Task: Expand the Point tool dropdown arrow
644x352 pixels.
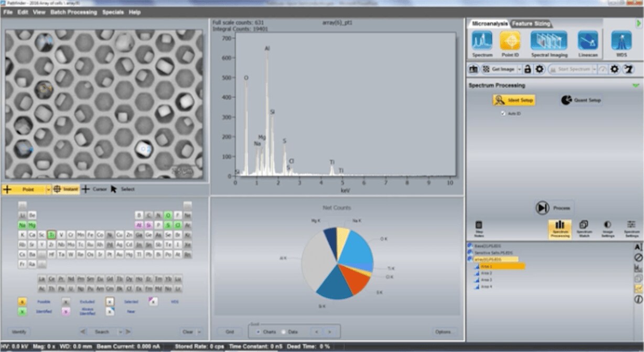Action: [x=48, y=189]
